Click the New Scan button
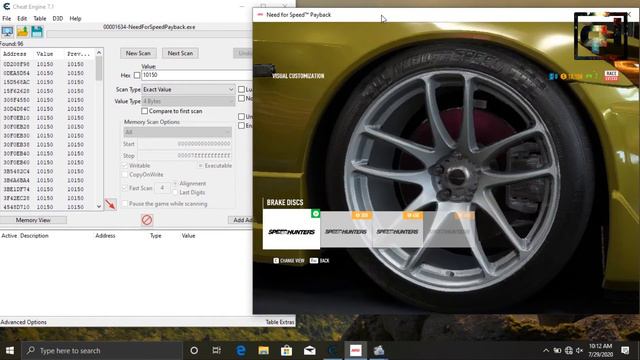The height and width of the screenshot is (360, 640). click(x=138, y=53)
